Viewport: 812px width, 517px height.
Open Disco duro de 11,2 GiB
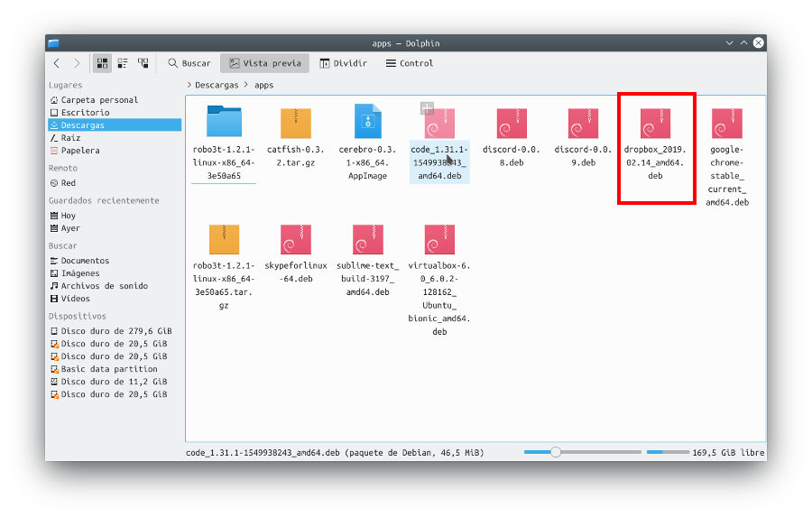tap(115, 382)
